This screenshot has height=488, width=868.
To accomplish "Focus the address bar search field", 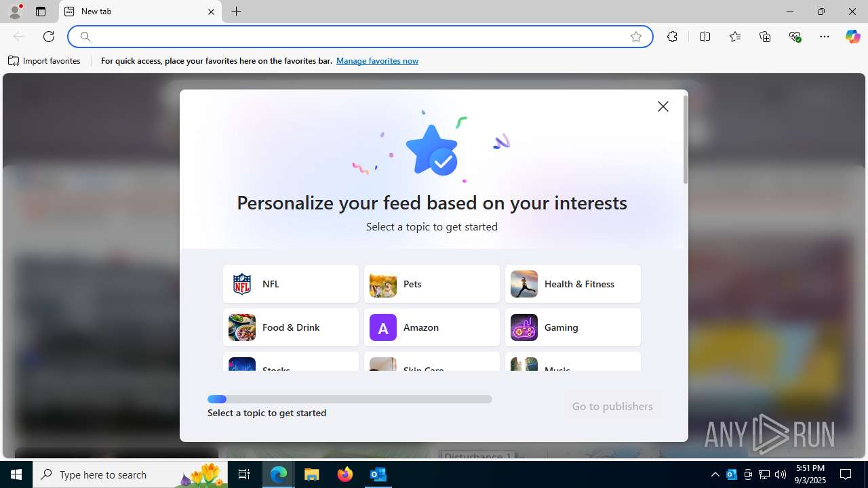I will 359,37.
